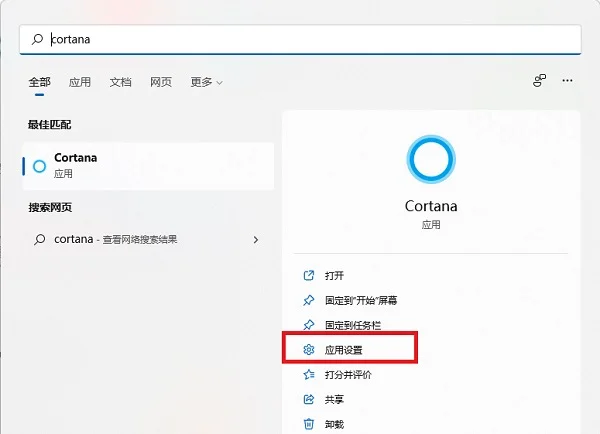Image resolution: width=600 pixels, height=434 pixels.
Task: Select the 全部 tab
Action: pos(39,82)
